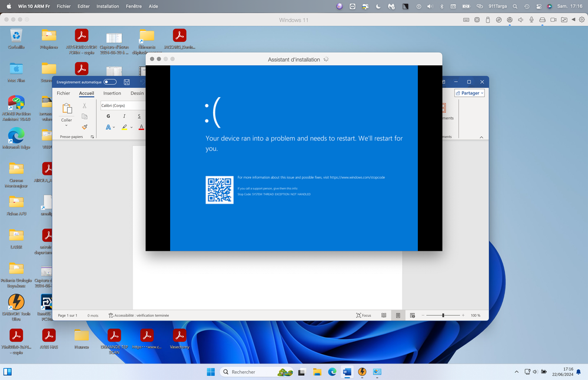Open the Parallels Installation menu
Viewport: 588px width, 380px height.
108,6
